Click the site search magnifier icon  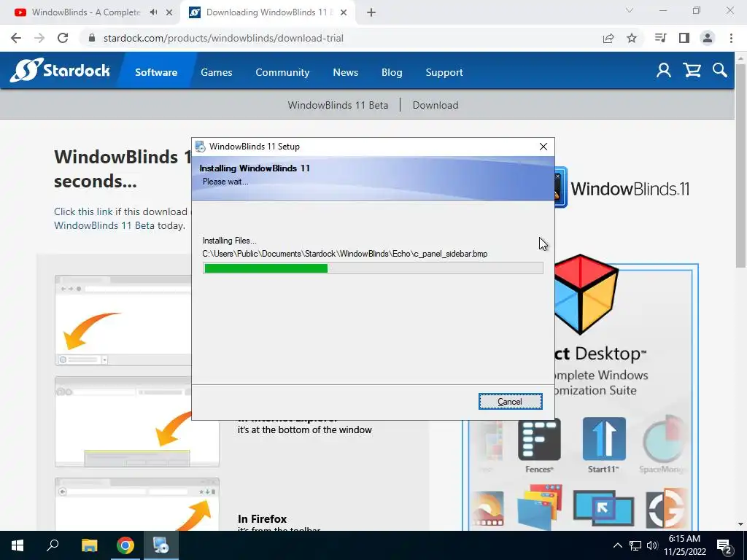click(x=720, y=71)
